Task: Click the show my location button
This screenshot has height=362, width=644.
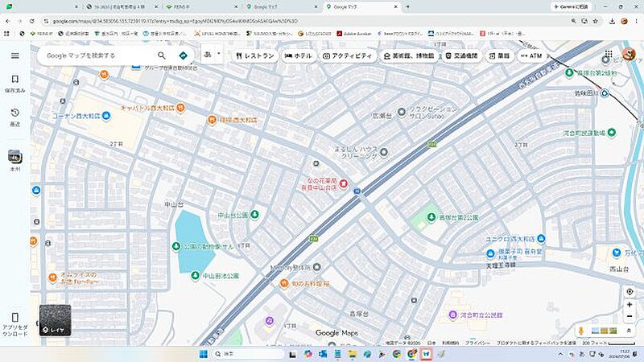Action: [x=630, y=291]
